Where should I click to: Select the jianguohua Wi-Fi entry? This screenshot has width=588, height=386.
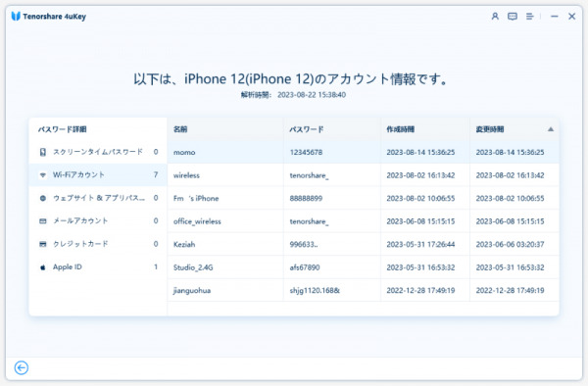(363, 290)
